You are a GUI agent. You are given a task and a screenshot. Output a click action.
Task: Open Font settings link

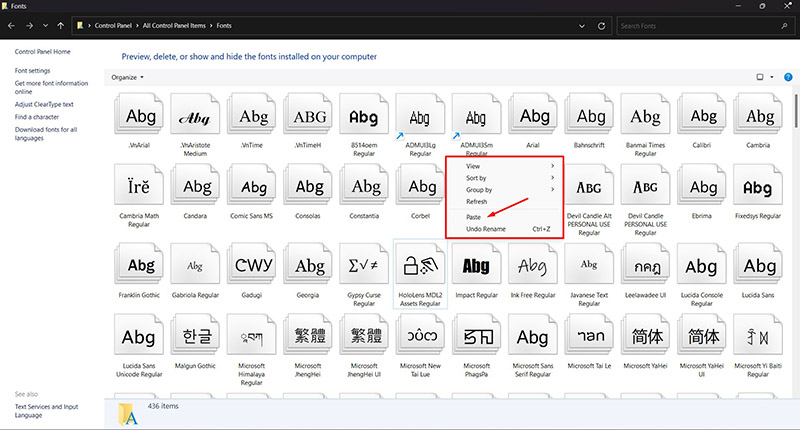(x=32, y=70)
